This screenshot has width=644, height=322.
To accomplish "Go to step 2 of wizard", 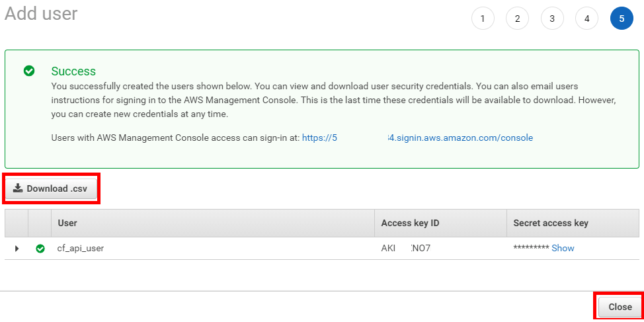I will click(x=517, y=19).
